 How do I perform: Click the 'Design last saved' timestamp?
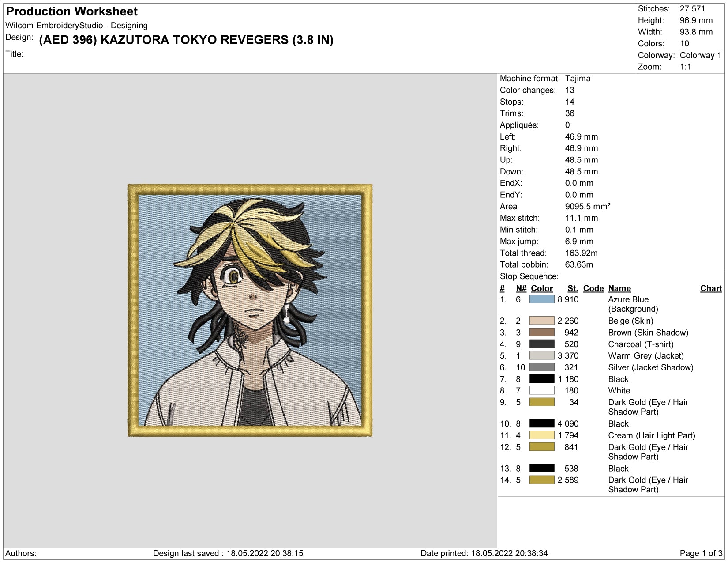[228, 554]
